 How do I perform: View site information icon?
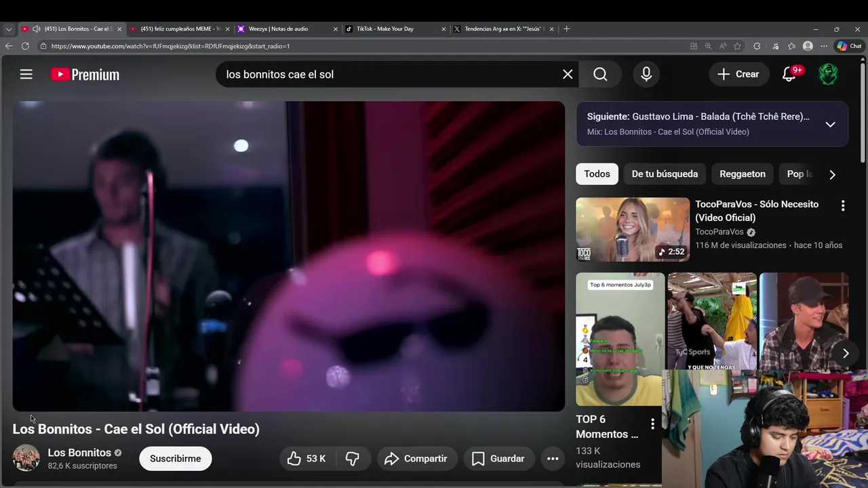[x=43, y=46]
